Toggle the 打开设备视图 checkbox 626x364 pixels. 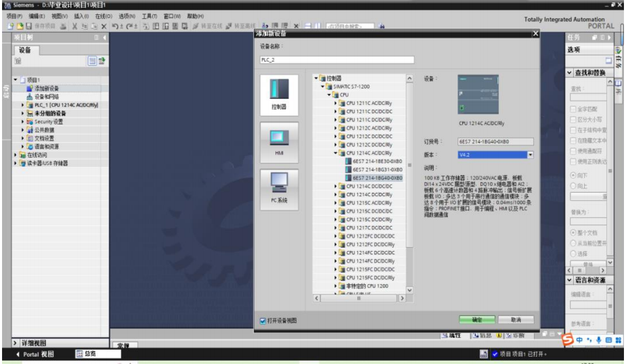tap(263, 321)
